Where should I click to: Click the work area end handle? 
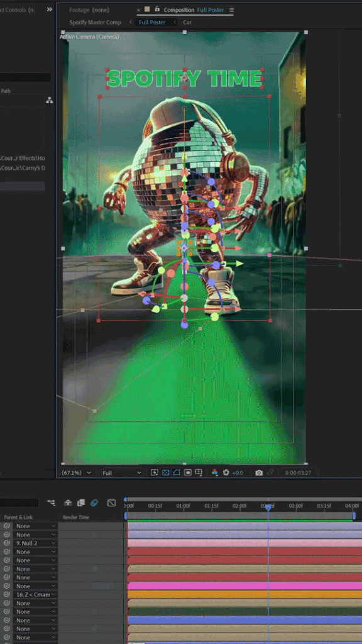pos(354,516)
